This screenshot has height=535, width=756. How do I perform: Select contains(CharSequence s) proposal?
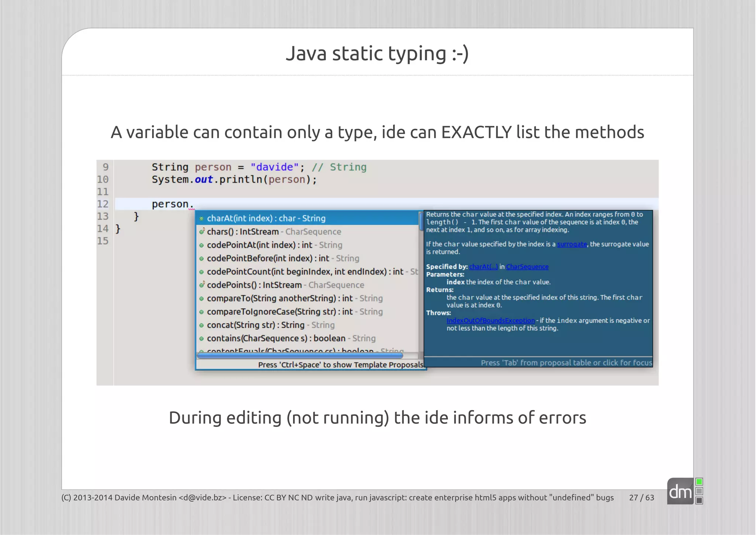tap(307, 338)
